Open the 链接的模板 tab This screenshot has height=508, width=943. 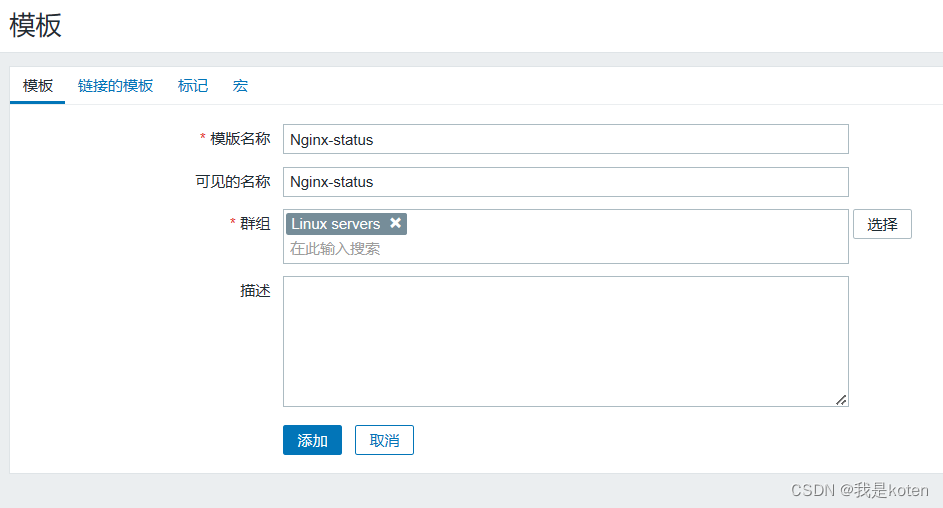click(116, 86)
